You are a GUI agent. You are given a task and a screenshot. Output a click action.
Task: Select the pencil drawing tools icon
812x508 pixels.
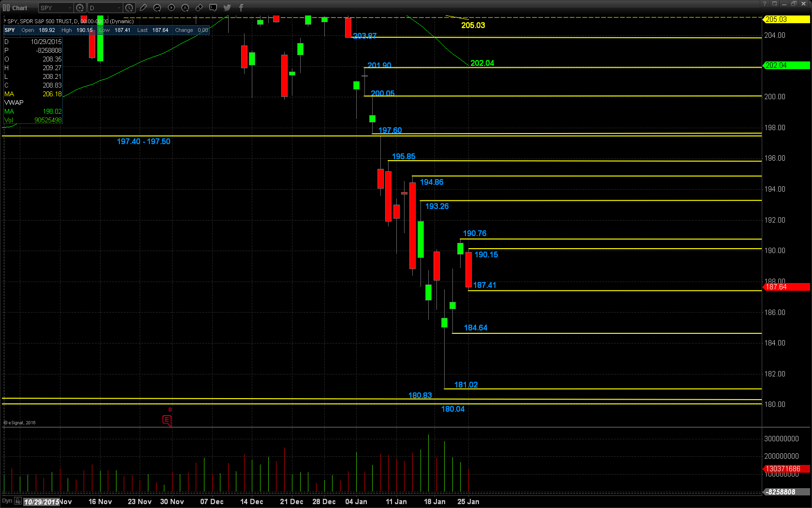(144, 8)
